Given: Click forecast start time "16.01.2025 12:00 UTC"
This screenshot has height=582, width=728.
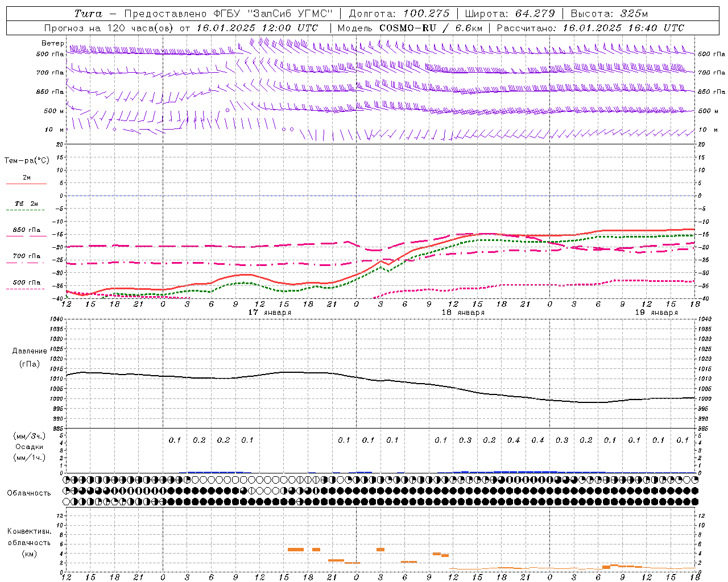Looking at the screenshot, I should [257, 28].
